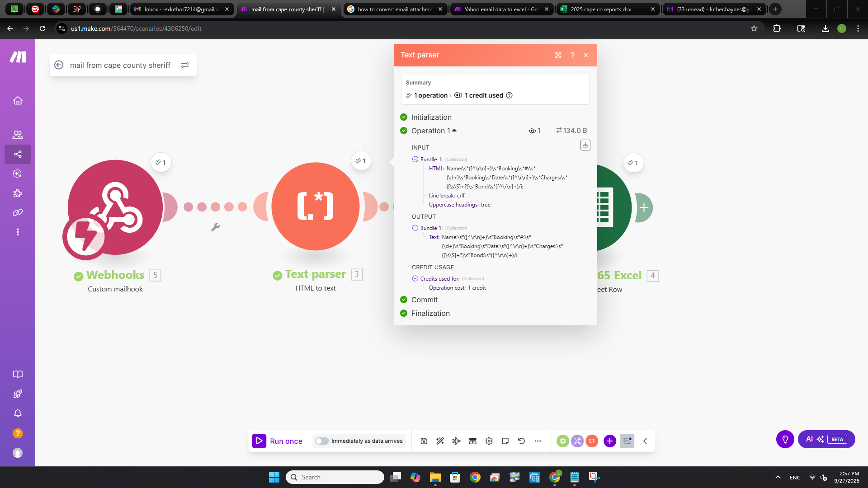The image size is (868, 488).
Task: Collapse INPUT Bundle 1 collection
Action: 415,160
